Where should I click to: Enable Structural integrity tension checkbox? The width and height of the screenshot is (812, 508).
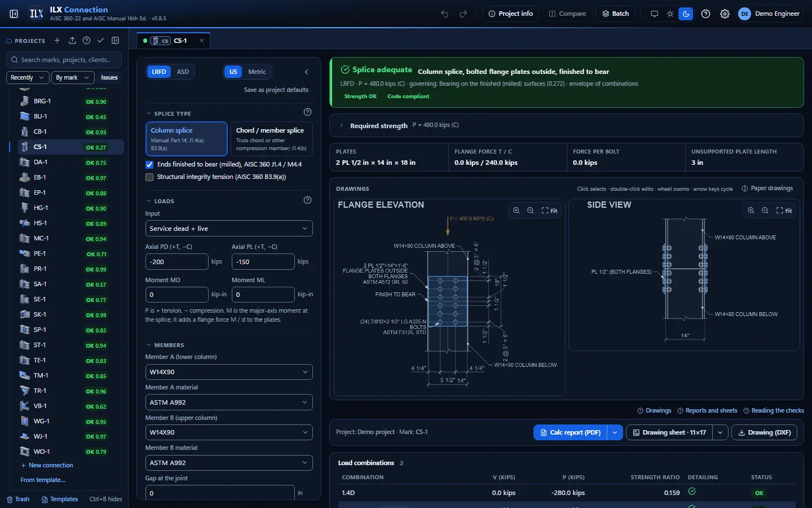[149, 177]
